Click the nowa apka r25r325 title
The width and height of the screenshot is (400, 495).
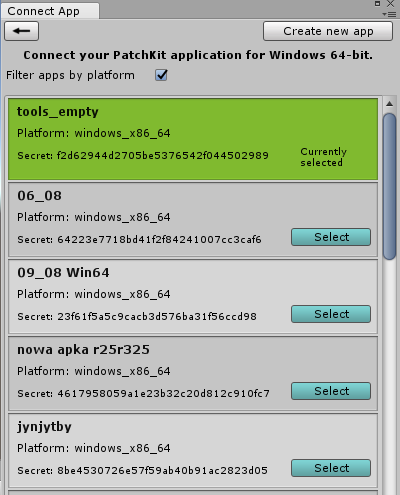[x=83, y=350]
